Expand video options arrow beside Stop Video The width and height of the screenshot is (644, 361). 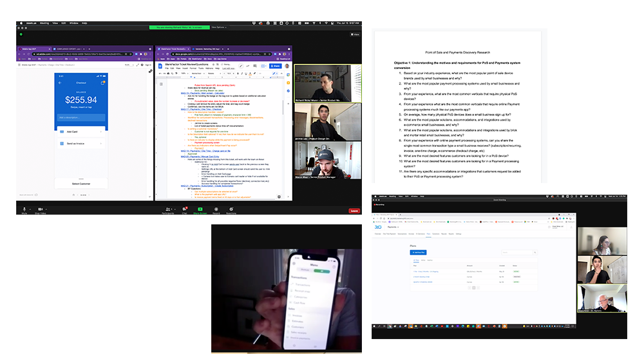click(x=46, y=210)
